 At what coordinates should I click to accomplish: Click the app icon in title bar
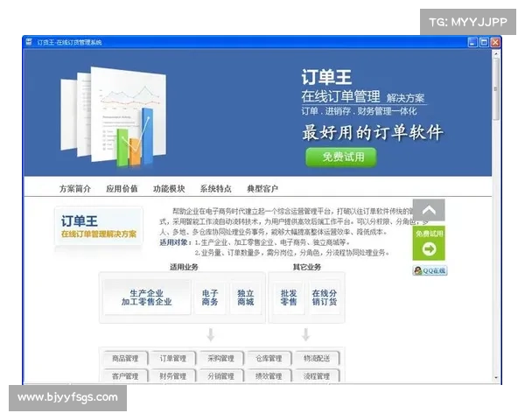point(29,42)
